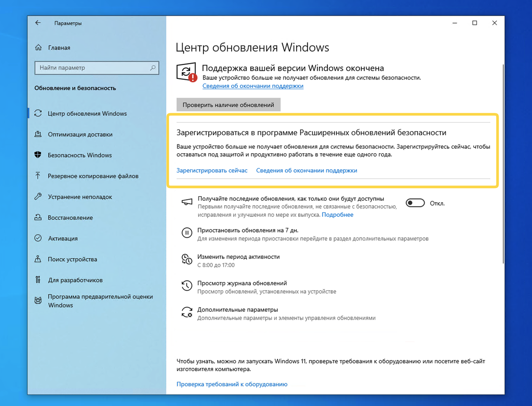Toggle the latest updates switch Откл.

pos(415,203)
